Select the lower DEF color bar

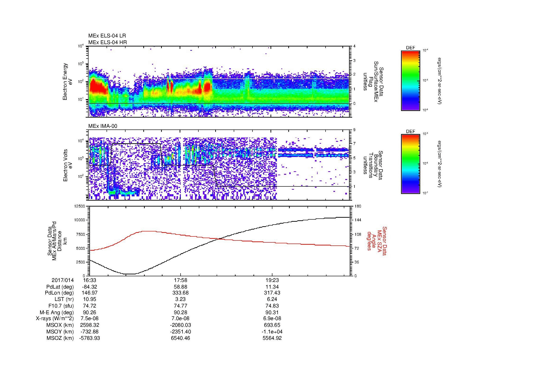tap(410, 164)
